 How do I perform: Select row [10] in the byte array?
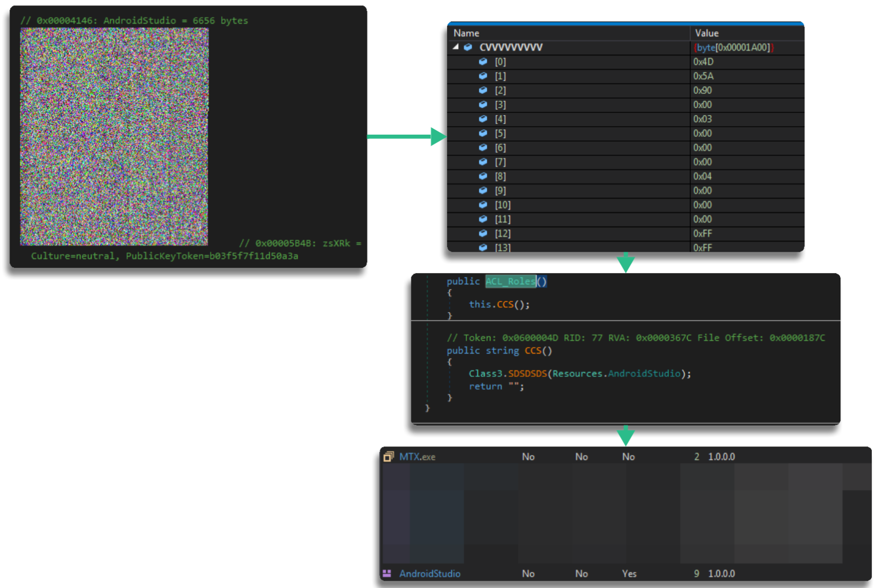tap(503, 205)
